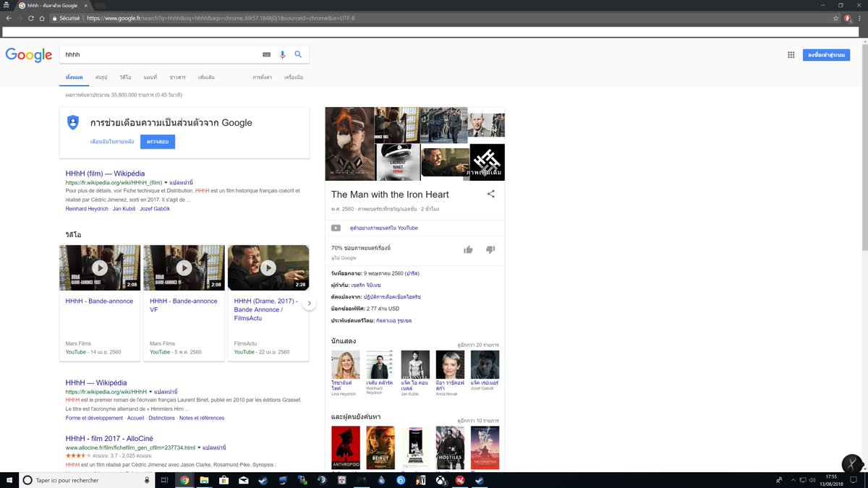Open the large movie poster image
Viewport: 868px width, 488px height.
pos(349,143)
